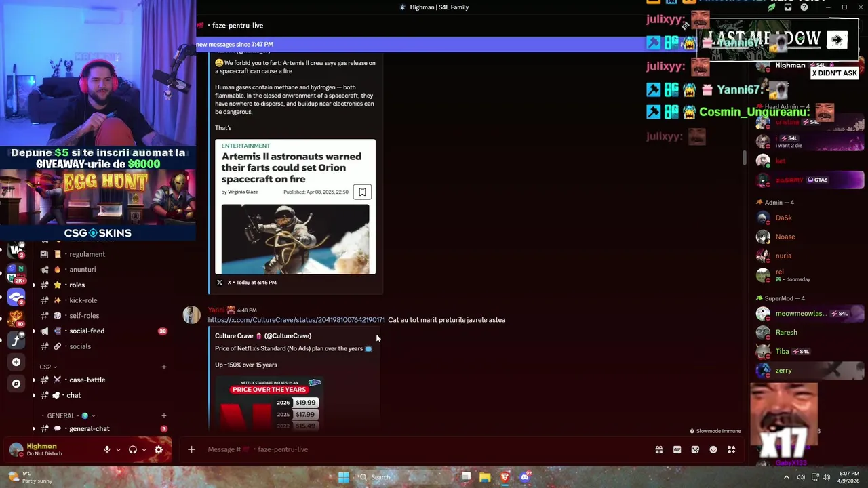Open the apps launcher icon in message bar
The image size is (868, 488).
(732, 449)
